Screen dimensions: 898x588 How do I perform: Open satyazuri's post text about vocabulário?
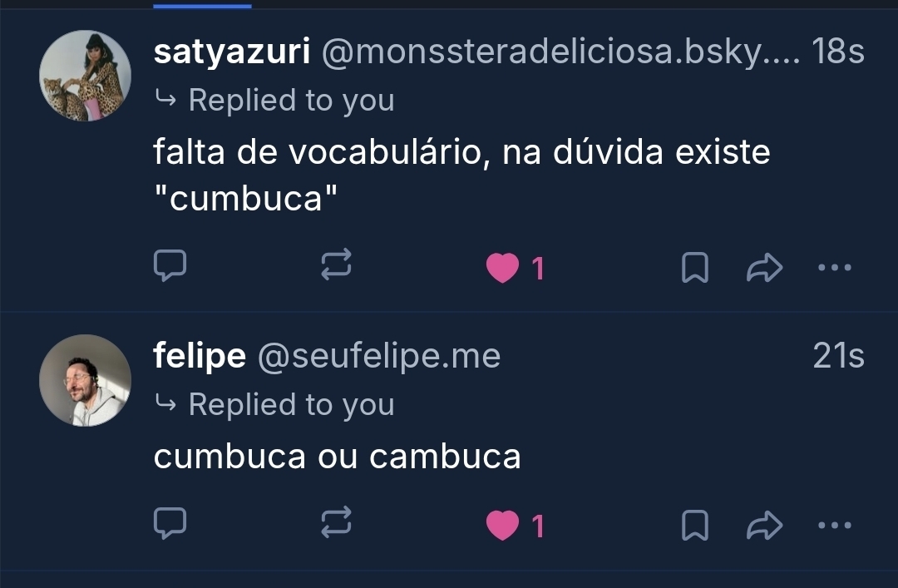(x=461, y=152)
